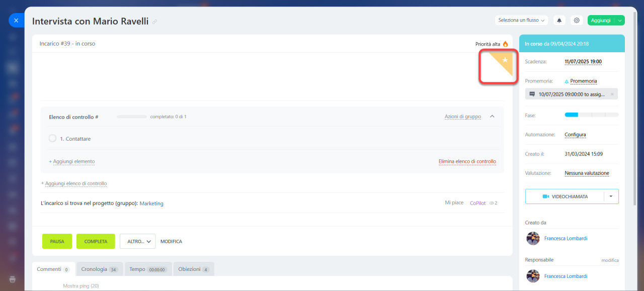Open the Marketing project link
The height and width of the screenshot is (291, 644).
click(x=151, y=204)
